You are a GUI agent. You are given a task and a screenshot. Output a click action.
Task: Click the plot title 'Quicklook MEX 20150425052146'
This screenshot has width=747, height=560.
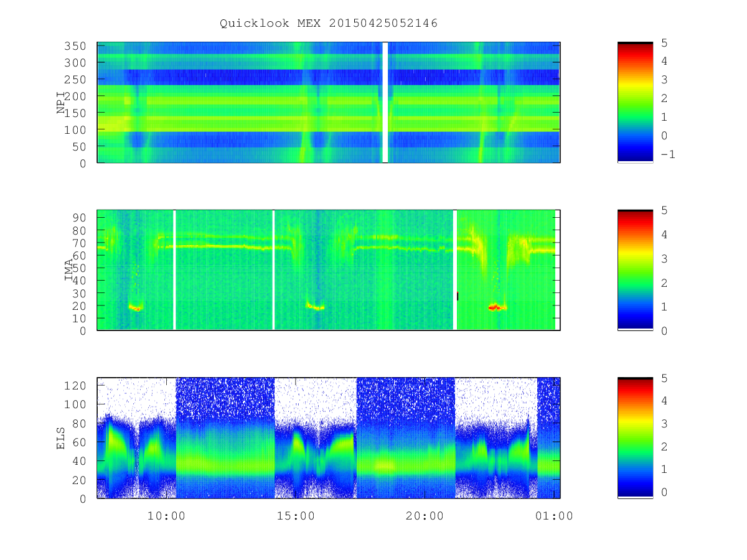pyautogui.click(x=329, y=24)
